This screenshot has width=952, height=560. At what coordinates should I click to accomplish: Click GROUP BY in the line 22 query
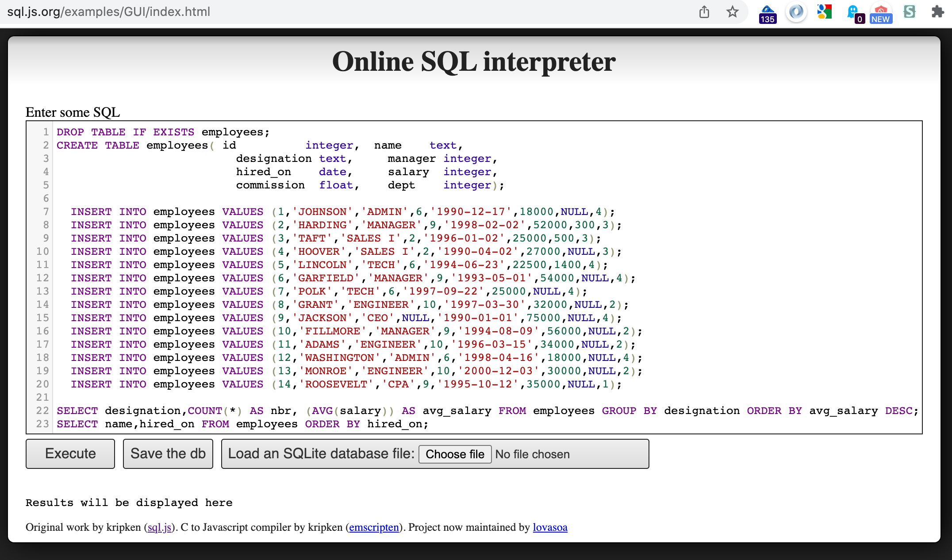coord(629,411)
